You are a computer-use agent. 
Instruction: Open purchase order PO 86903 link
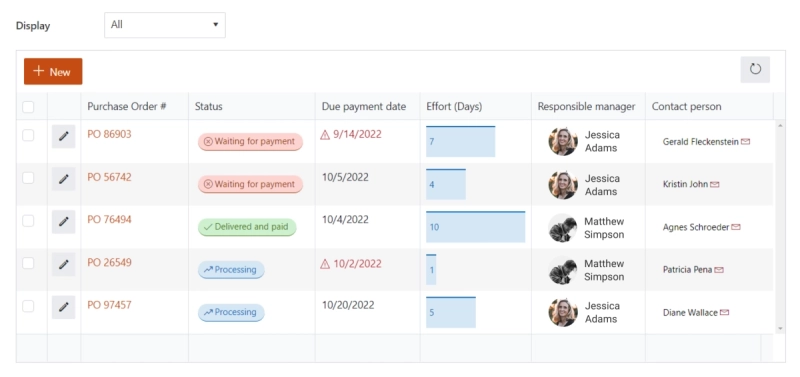[x=109, y=134]
